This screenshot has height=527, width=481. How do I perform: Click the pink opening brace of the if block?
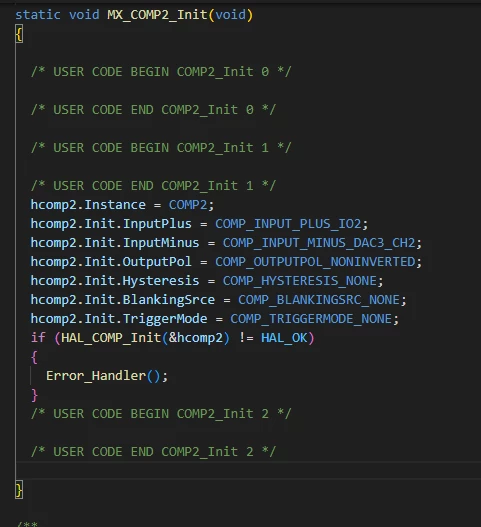(x=34, y=357)
